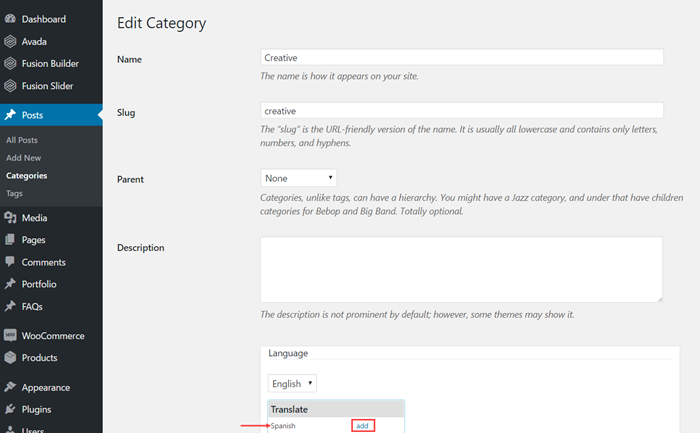Open the English language dropdown
This screenshot has height=433, width=700.
292,383
